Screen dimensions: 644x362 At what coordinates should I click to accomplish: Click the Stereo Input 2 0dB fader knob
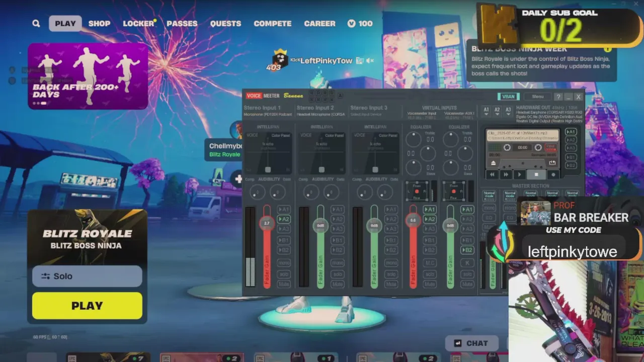pyautogui.click(x=320, y=226)
